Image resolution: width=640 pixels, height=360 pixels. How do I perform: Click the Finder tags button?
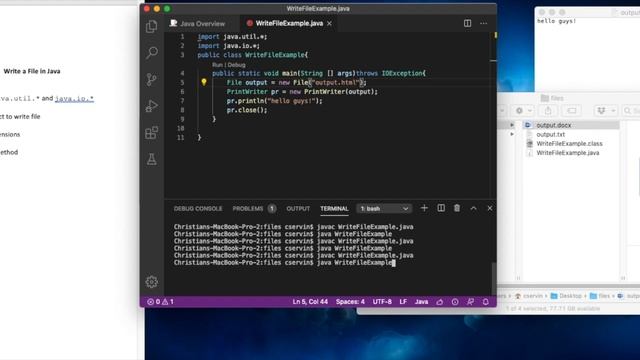(571, 110)
